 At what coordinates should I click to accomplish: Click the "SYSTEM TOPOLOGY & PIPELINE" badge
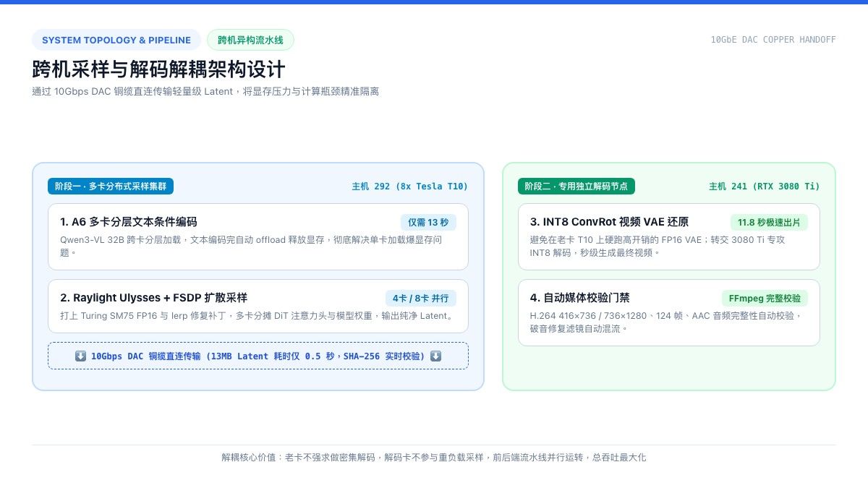116,40
